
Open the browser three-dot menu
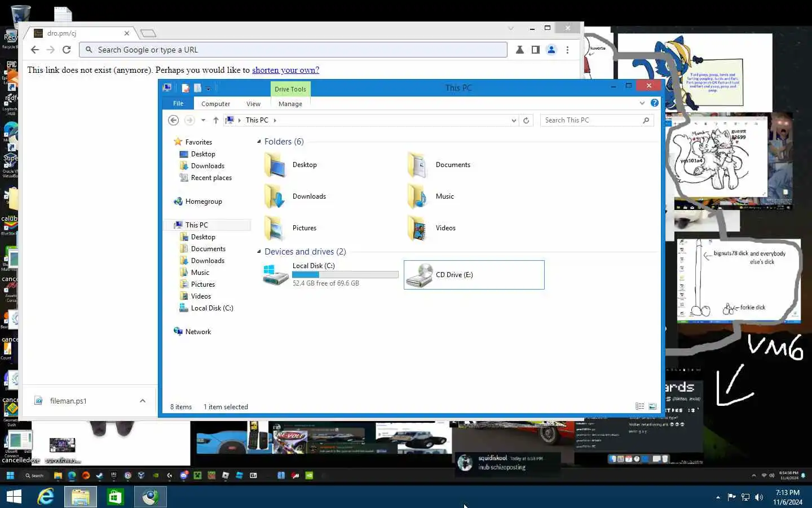[567, 50]
